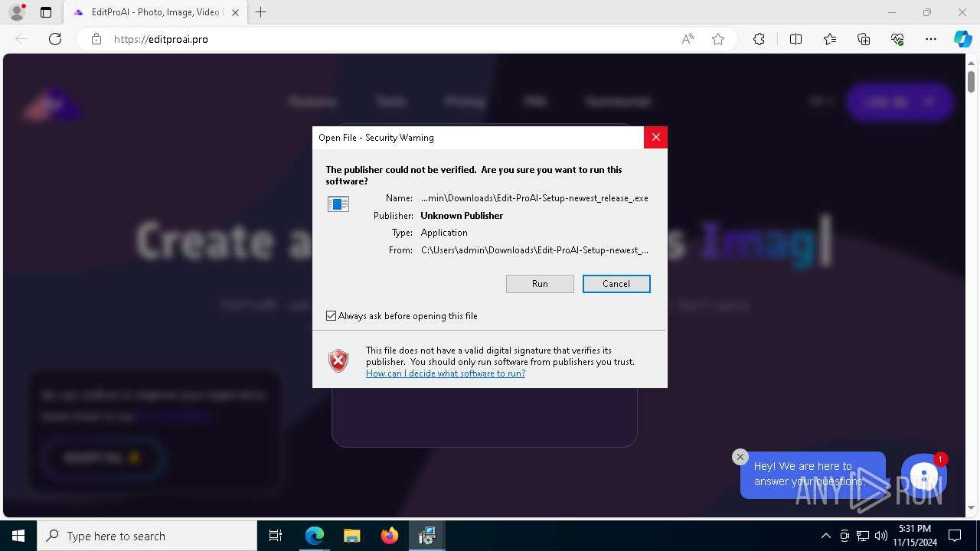
Task: Open Browser essentials heart icon
Action: click(x=897, y=39)
